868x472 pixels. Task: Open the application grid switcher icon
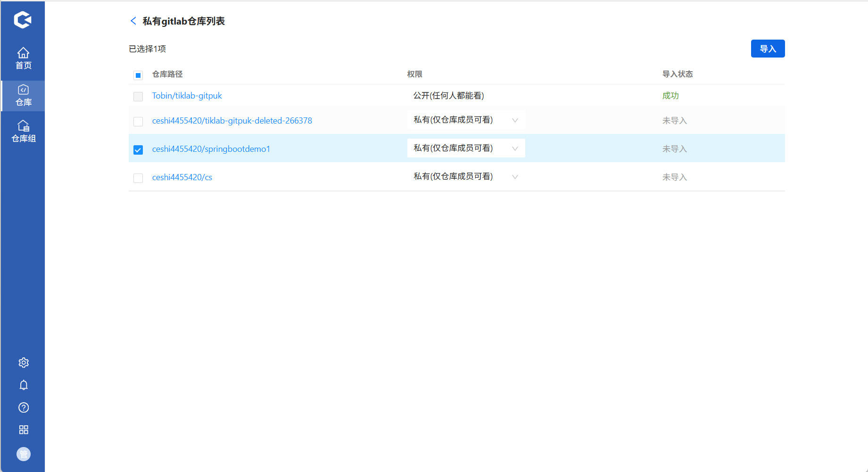pyautogui.click(x=24, y=430)
